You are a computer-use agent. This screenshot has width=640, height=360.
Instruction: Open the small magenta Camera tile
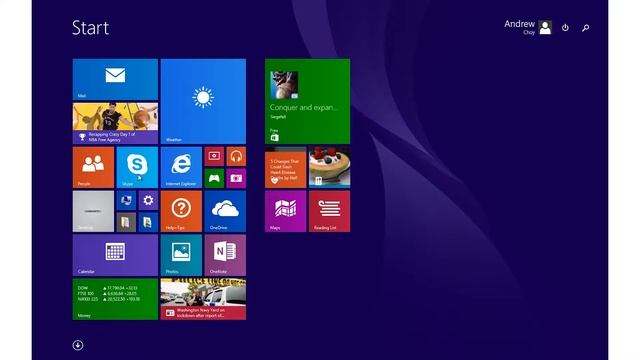click(236, 178)
